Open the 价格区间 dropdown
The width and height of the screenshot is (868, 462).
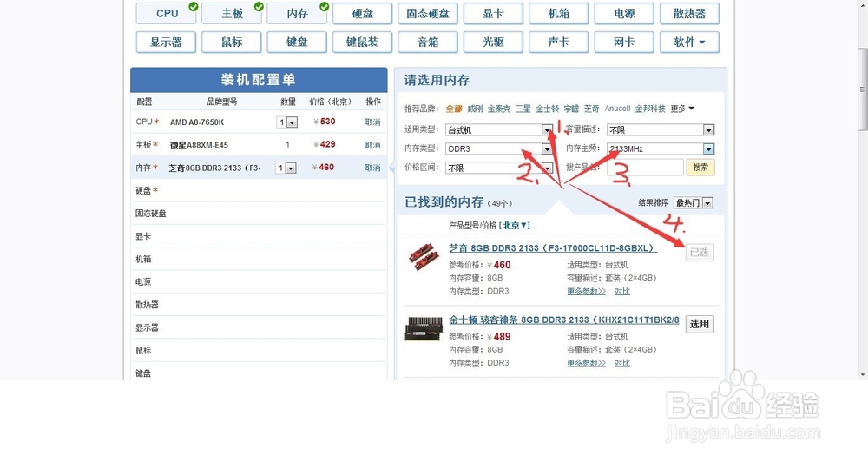499,168
